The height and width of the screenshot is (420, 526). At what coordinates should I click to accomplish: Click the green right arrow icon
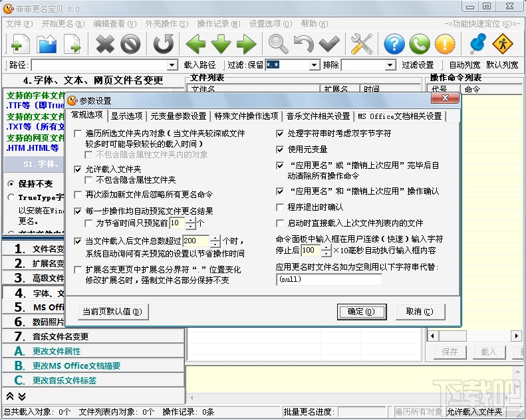pyautogui.click(x=247, y=44)
